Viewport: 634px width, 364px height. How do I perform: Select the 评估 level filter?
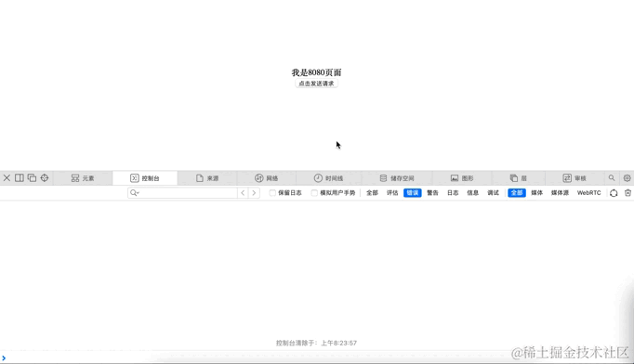392,193
